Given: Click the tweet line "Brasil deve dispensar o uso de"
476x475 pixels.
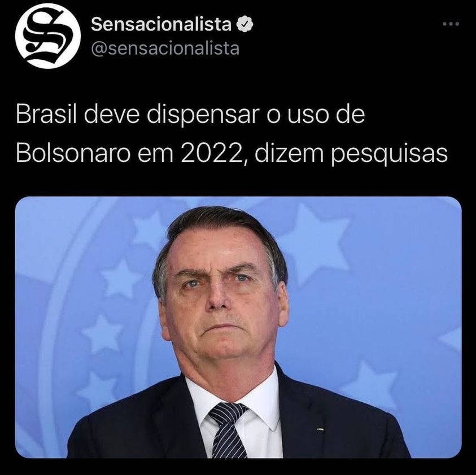Looking at the screenshot, I should click(x=190, y=115).
